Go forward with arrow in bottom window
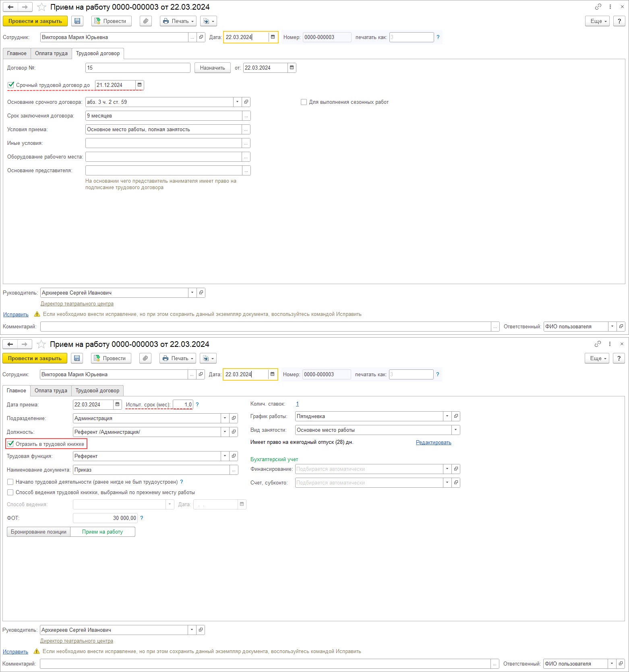Viewport: 629px width, 672px height. pos(24,344)
